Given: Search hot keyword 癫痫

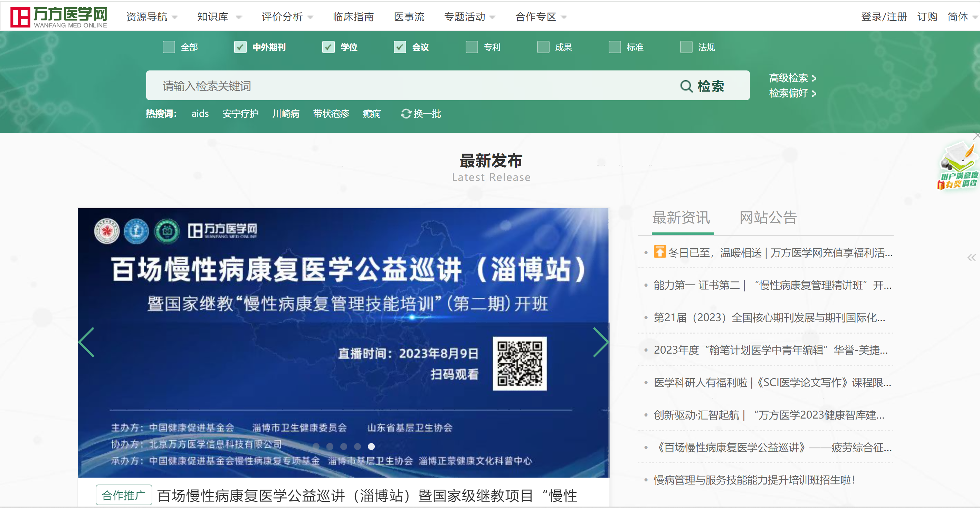Looking at the screenshot, I should 372,114.
